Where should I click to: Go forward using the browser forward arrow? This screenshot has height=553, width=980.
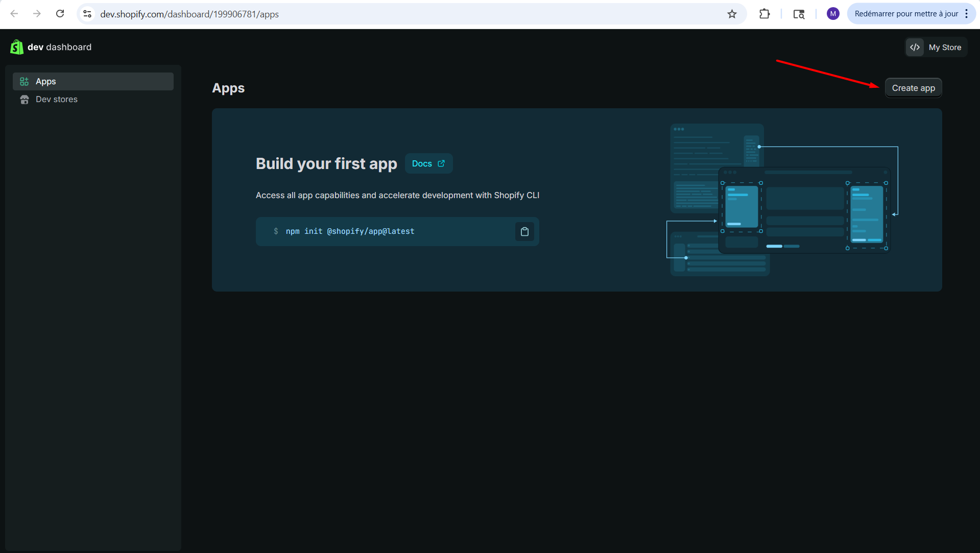(37, 14)
